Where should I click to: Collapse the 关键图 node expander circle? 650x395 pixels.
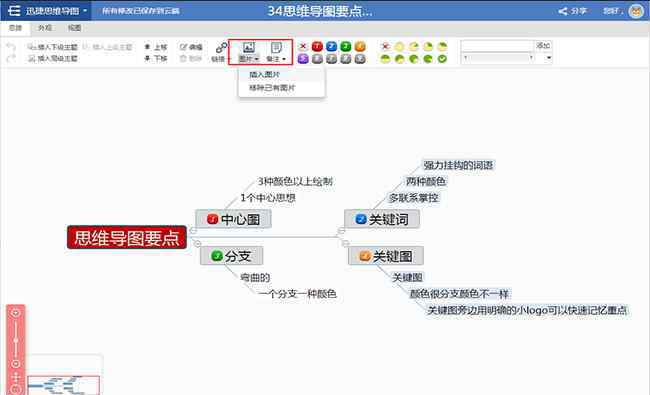click(x=345, y=243)
